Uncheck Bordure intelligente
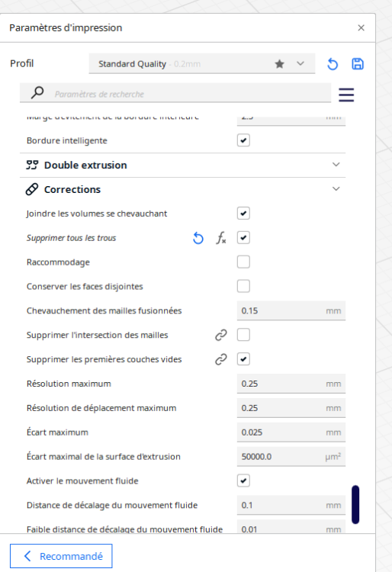The image size is (392, 572). click(x=243, y=140)
